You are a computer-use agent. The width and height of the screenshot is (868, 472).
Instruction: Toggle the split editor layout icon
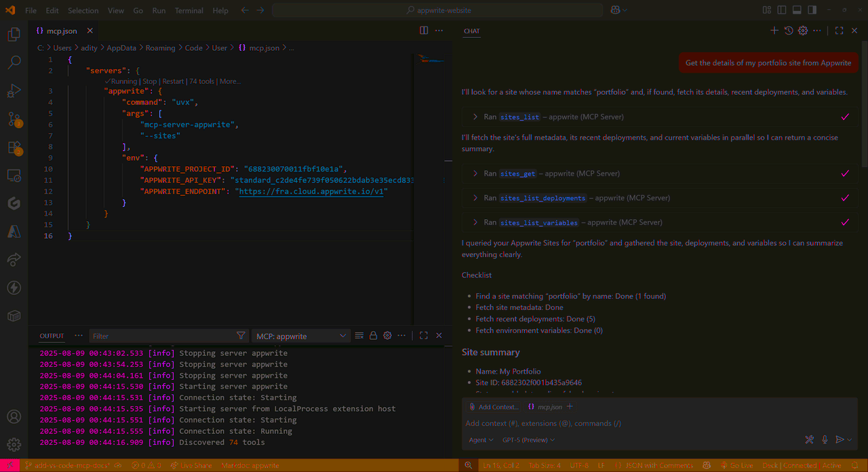423,30
